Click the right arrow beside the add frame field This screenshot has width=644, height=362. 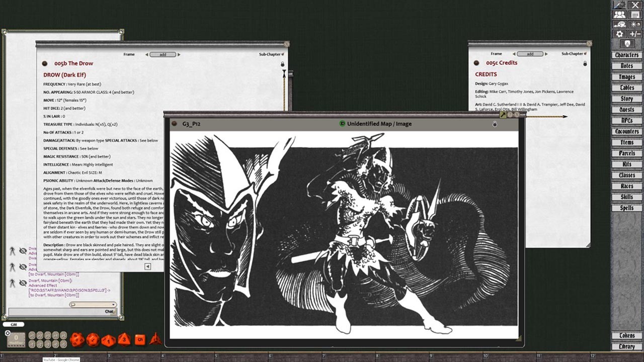[x=179, y=54]
